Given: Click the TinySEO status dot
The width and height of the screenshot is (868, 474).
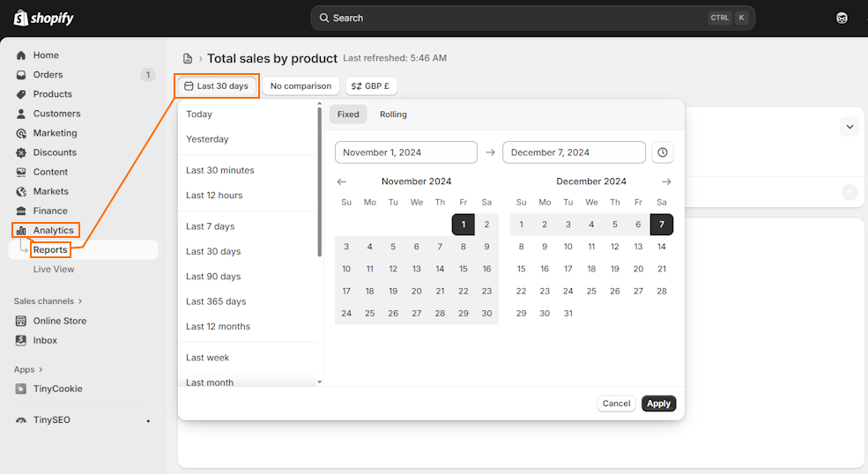Looking at the screenshot, I should tap(148, 421).
